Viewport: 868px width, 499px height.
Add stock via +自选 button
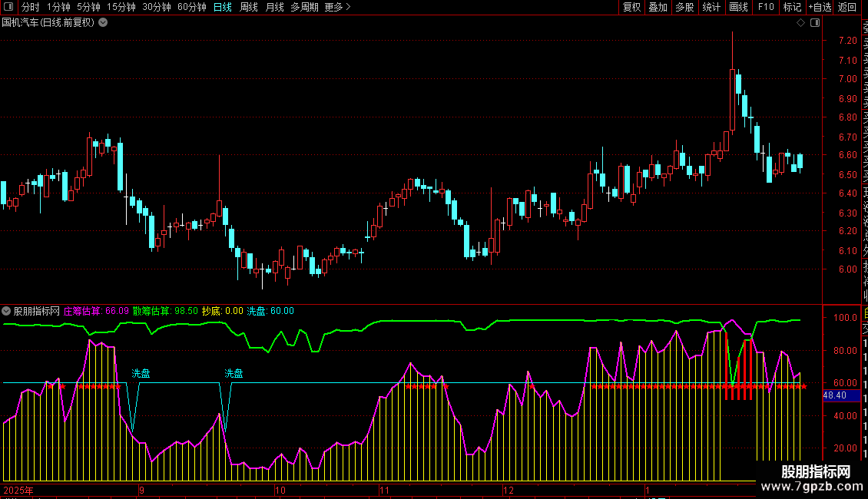click(x=820, y=7)
